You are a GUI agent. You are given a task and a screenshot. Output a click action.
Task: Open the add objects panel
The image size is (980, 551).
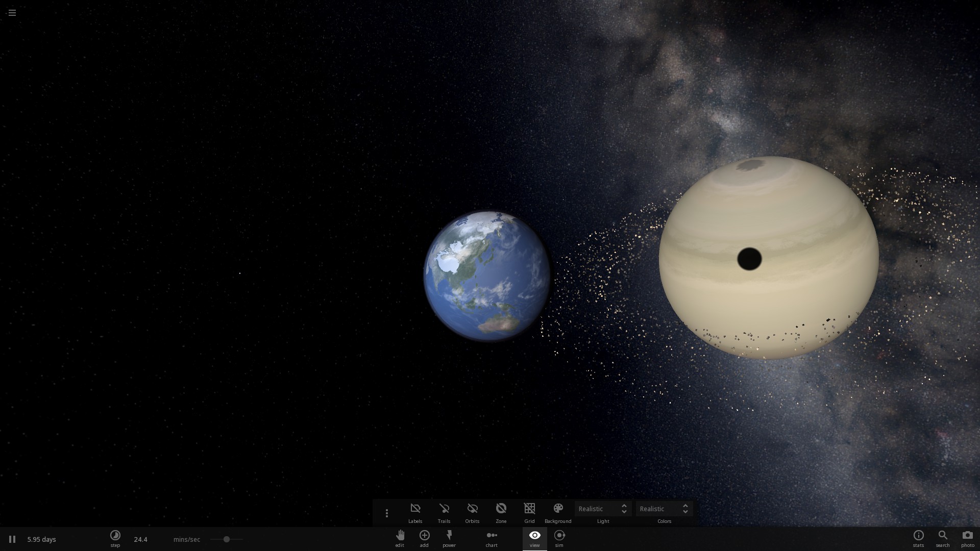[x=424, y=535]
